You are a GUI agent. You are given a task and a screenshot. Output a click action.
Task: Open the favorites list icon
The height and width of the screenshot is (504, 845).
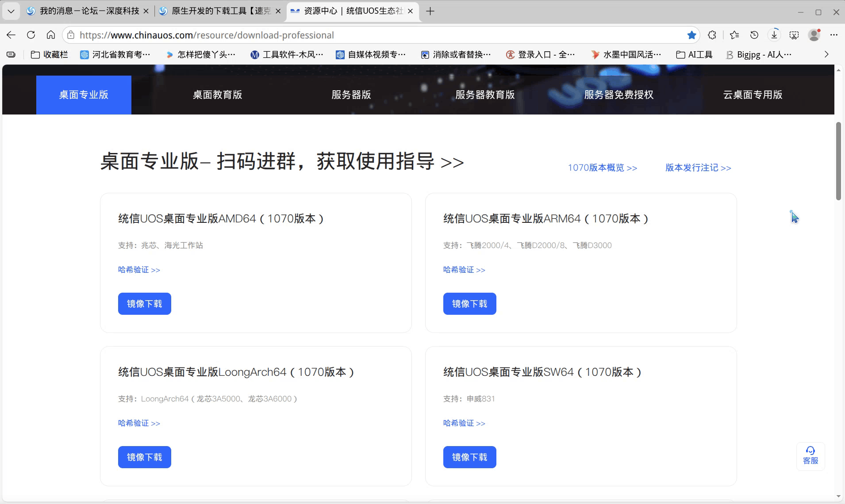pos(734,35)
